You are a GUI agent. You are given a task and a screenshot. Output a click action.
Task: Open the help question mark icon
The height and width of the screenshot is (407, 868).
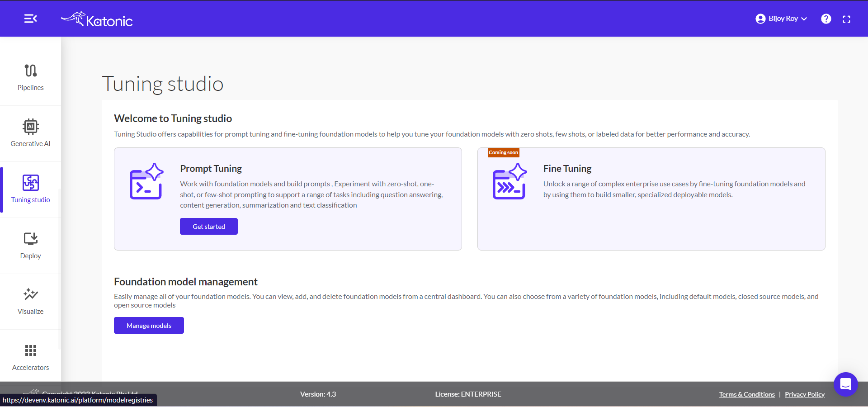pos(826,19)
